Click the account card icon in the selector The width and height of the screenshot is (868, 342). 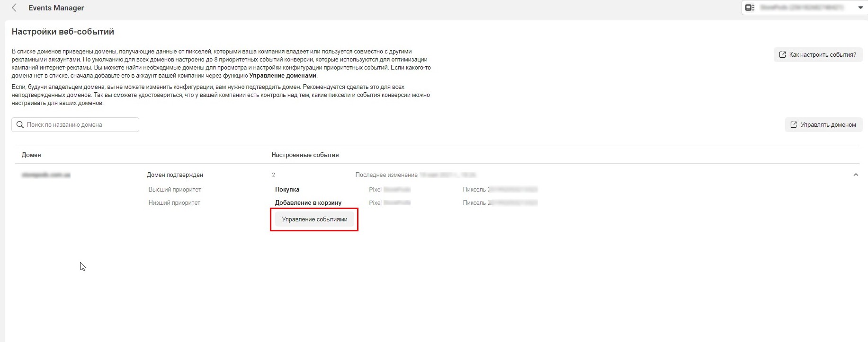point(750,8)
